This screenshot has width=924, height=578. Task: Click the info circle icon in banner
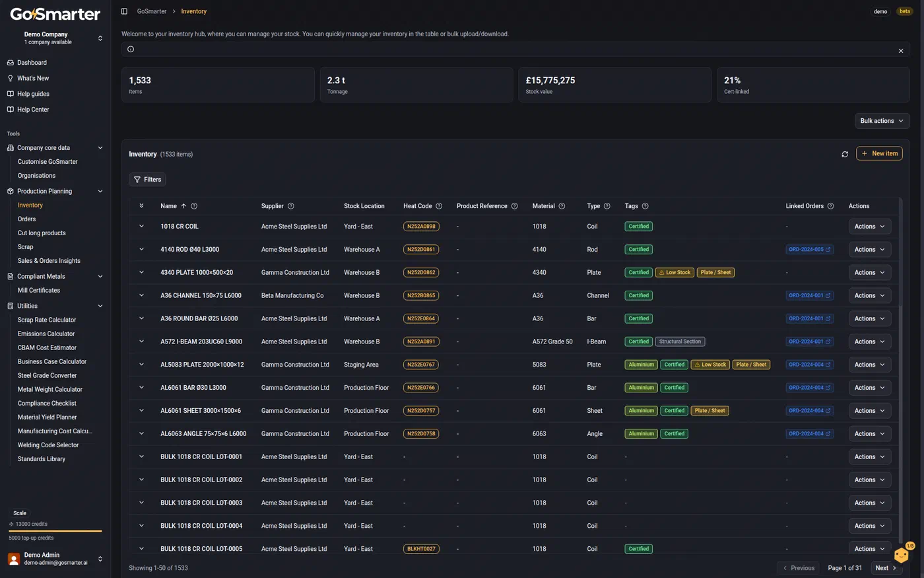click(131, 50)
